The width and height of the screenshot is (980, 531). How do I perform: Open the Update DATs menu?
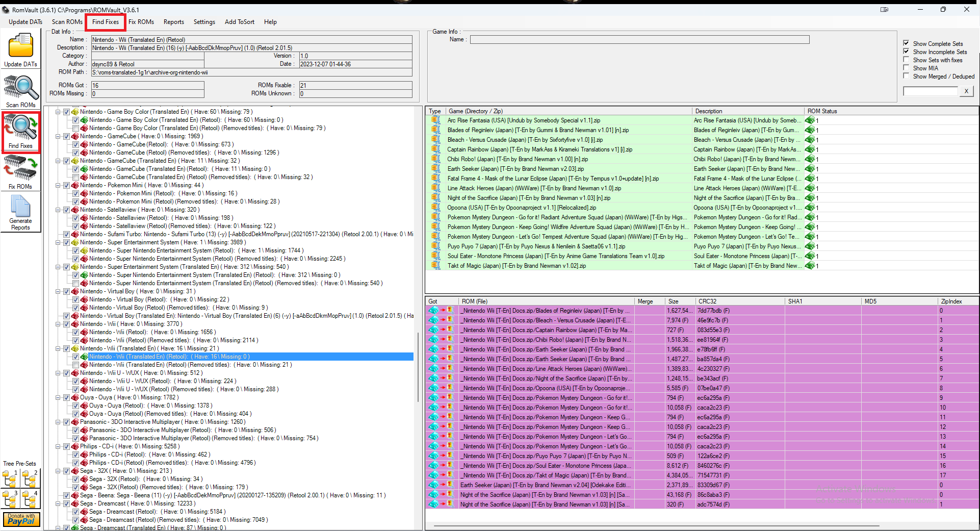(x=25, y=22)
